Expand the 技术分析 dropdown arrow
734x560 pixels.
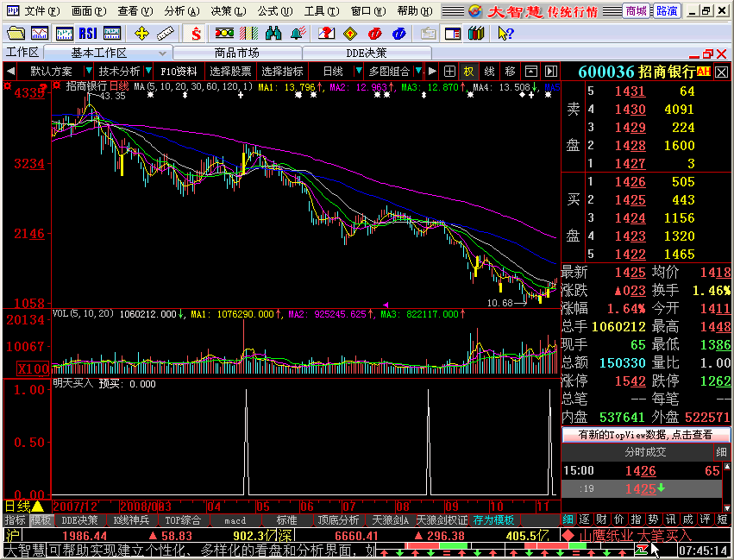(x=148, y=71)
